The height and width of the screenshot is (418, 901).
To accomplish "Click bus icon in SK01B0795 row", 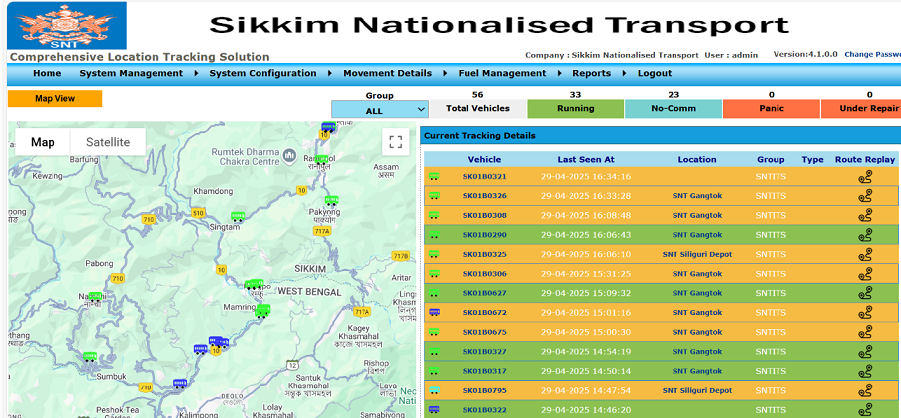I will [434, 390].
